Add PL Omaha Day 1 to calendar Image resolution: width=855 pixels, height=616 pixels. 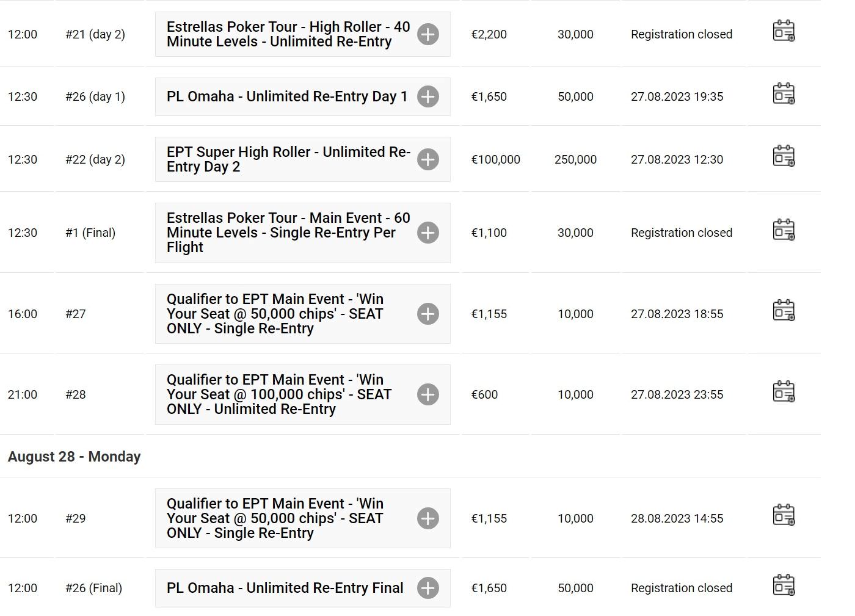point(784,93)
